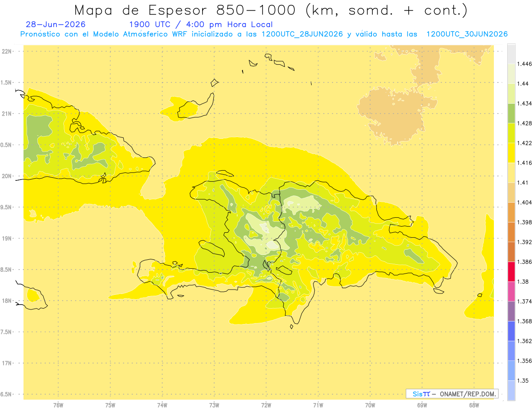Select the date text '28-Jun-2026'
This screenshot has height=411, width=532.
56,24
